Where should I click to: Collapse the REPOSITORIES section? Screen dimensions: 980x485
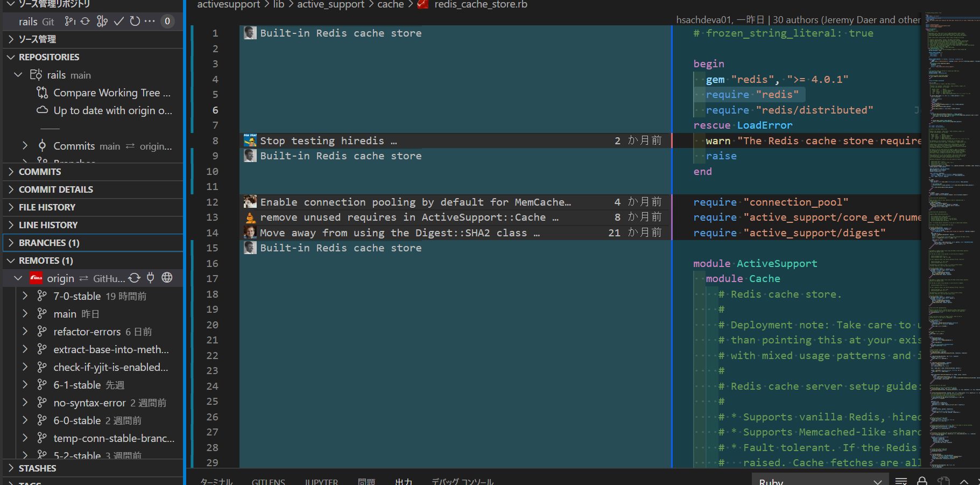(x=93, y=57)
